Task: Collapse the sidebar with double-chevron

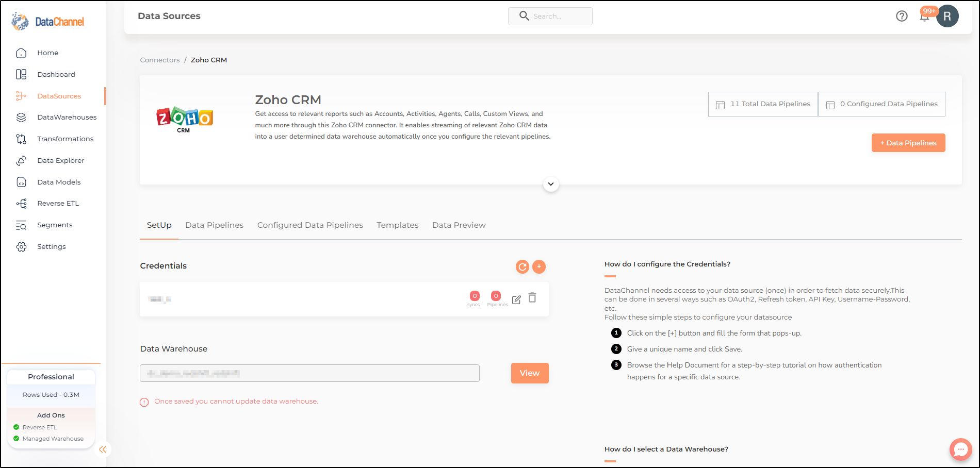Action: coord(103,449)
